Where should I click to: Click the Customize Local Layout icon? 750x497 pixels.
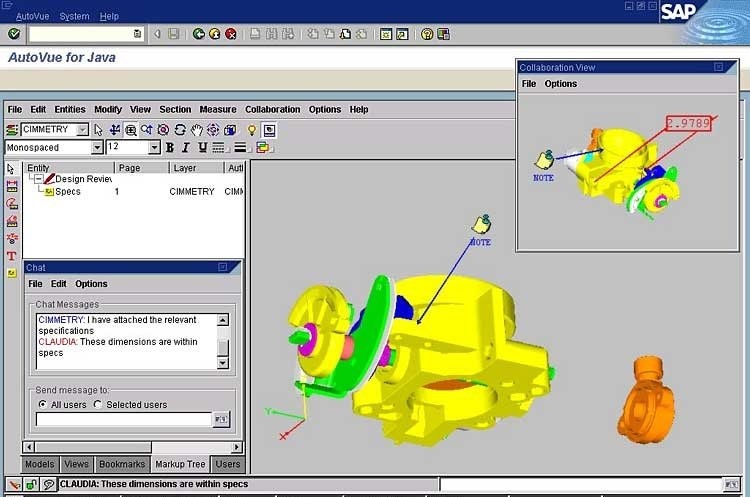click(x=443, y=34)
